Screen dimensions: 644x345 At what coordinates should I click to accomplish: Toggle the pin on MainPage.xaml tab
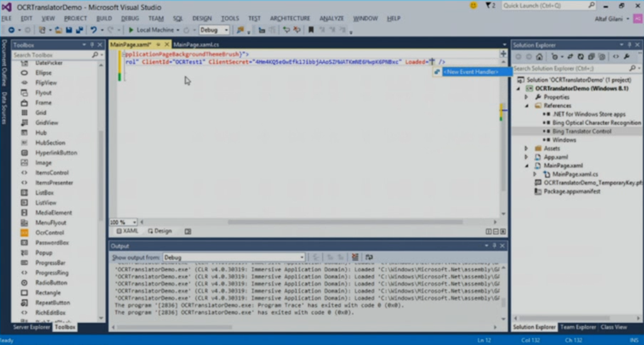pyautogui.click(x=158, y=45)
